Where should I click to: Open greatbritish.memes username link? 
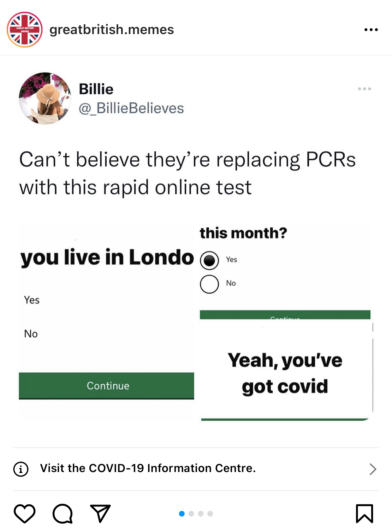(111, 30)
